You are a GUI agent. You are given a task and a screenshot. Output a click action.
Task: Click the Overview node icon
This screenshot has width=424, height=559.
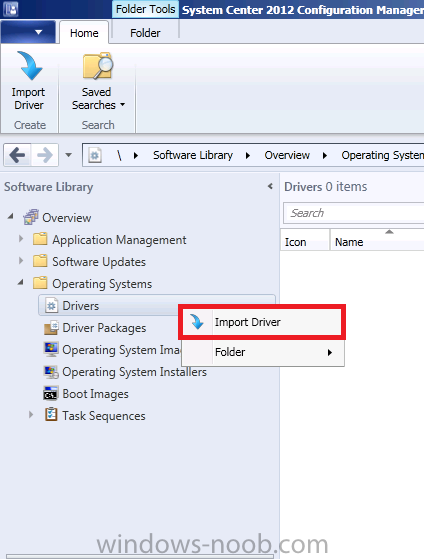pyautogui.click(x=31, y=217)
